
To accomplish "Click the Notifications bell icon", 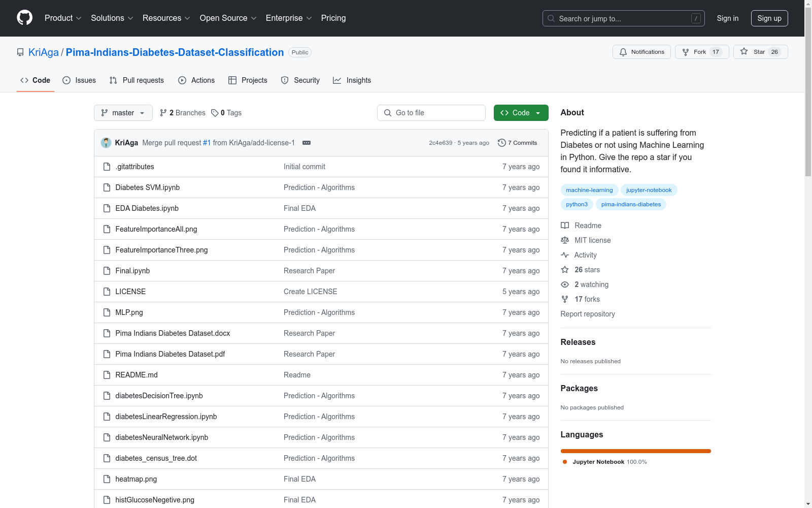I will point(623,52).
